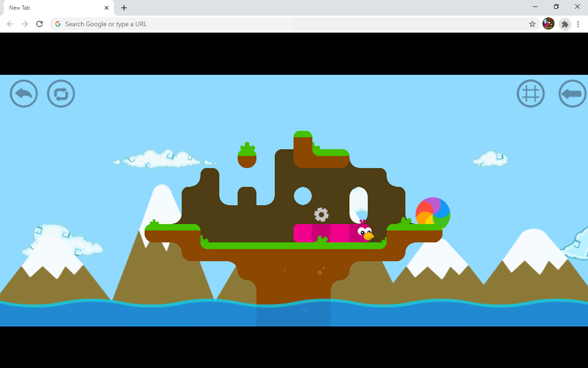Open your Chrome profile avatar

point(548,24)
